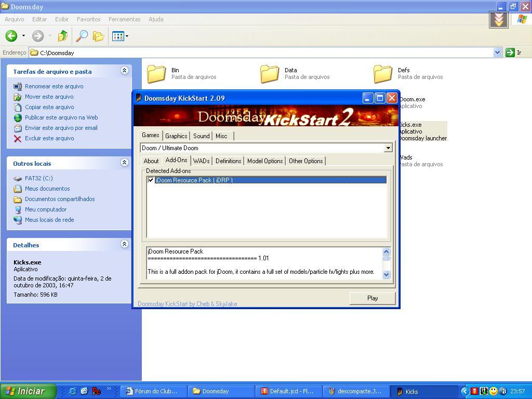
Task: Open the Defs folder
Action: coord(383,74)
